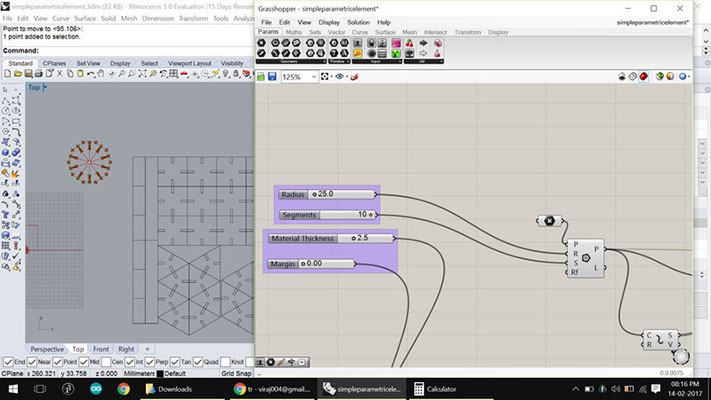The height and width of the screenshot is (400, 711).
Task: Open the preview eye options dropdown arrow
Action: coord(347,77)
